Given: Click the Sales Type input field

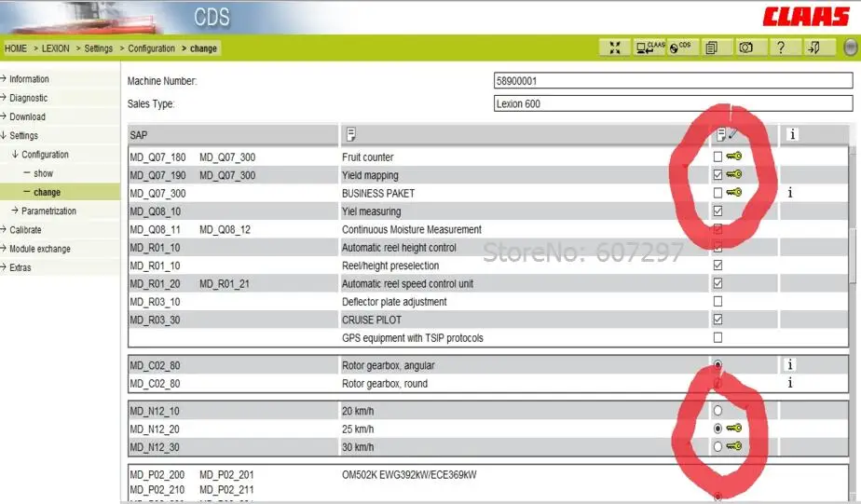Looking at the screenshot, I should coord(673,103).
